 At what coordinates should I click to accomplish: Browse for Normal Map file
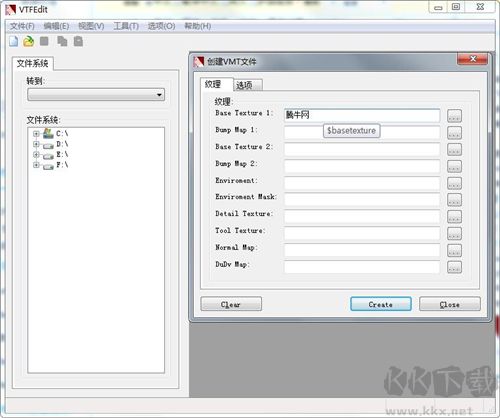coord(454,250)
